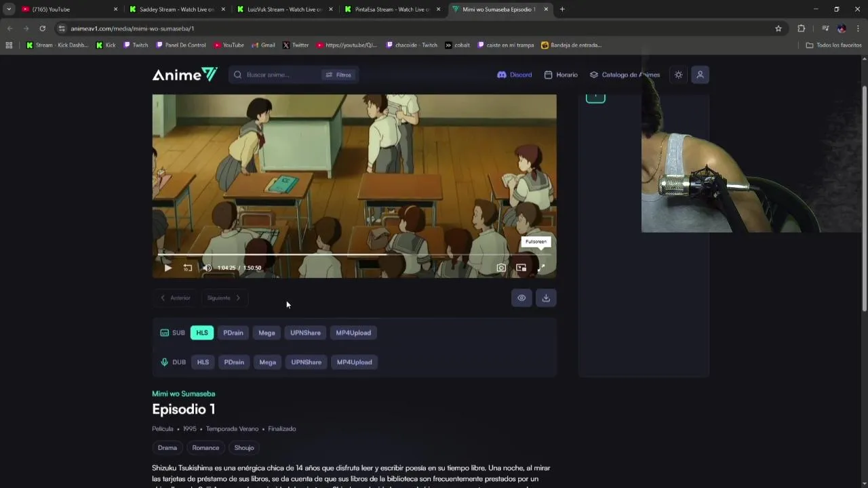868x488 pixels.
Task: Select SUB UPNShare server
Action: pyautogui.click(x=305, y=333)
